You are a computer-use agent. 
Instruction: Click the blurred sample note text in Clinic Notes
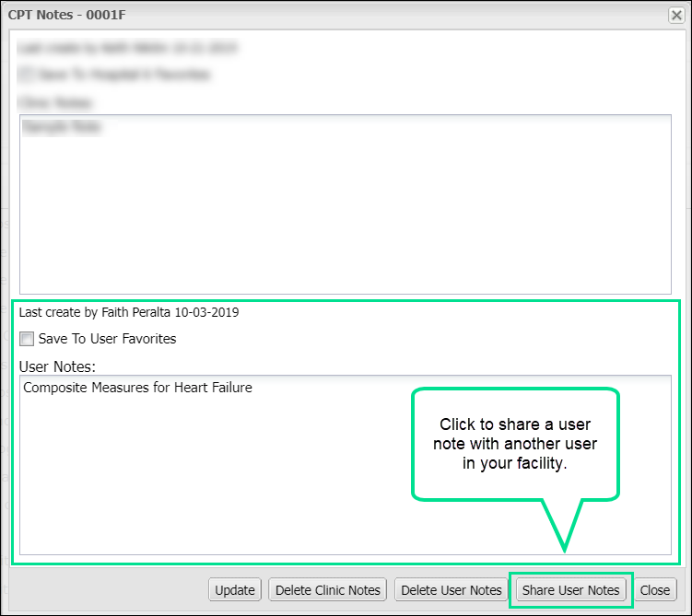(x=61, y=128)
